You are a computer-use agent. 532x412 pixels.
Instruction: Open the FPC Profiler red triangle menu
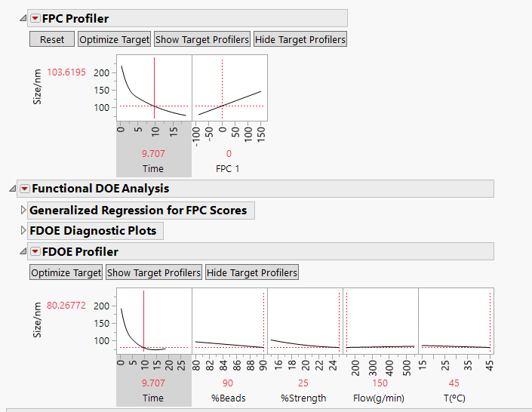(35, 18)
